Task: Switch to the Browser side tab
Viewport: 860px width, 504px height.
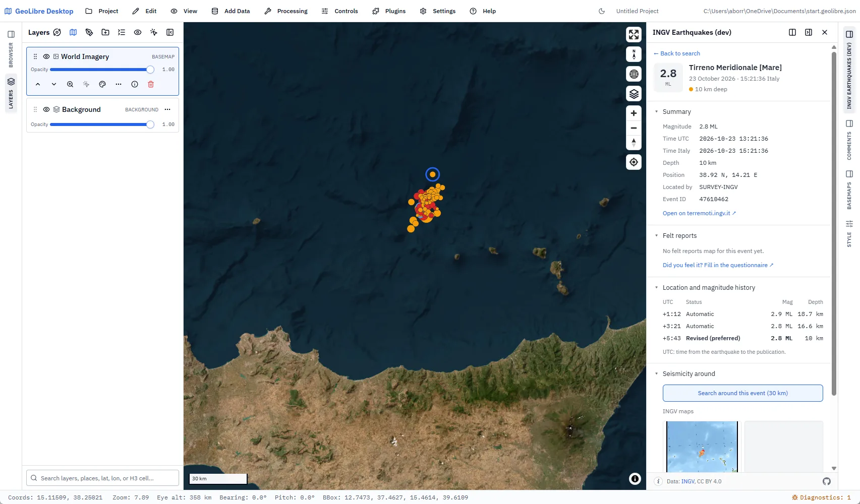Action: pyautogui.click(x=11, y=48)
